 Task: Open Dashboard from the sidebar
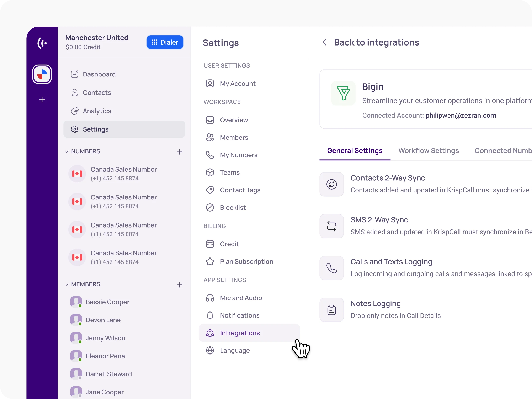point(124,74)
